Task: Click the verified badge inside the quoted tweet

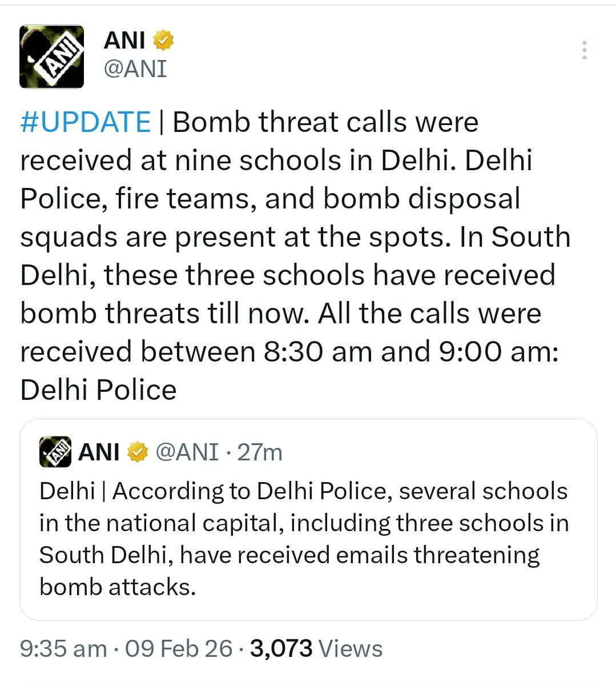Action: coord(137,452)
